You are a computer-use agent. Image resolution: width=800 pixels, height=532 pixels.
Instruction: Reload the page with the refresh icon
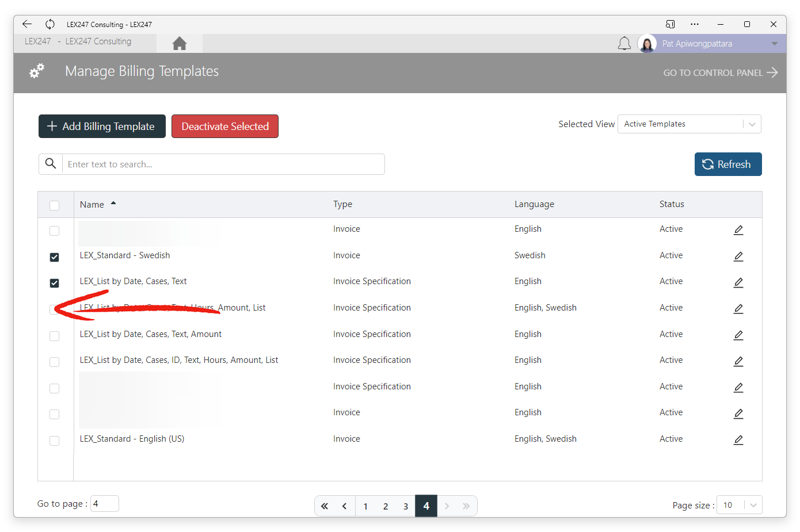(x=50, y=24)
